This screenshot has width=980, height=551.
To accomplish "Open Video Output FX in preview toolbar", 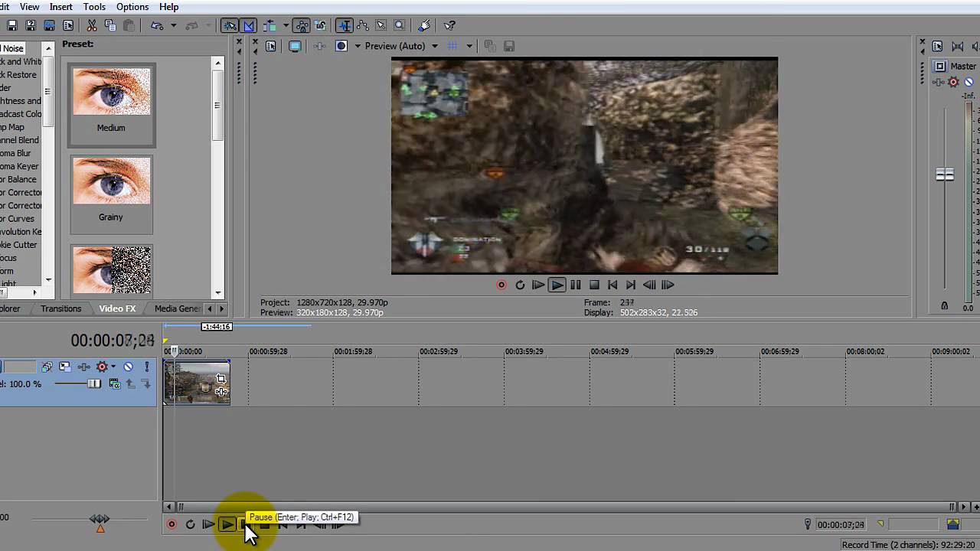I will coord(319,46).
